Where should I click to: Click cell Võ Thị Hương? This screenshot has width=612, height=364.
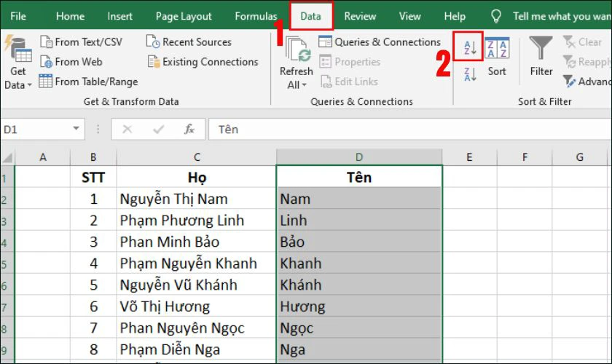click(197, 306)
